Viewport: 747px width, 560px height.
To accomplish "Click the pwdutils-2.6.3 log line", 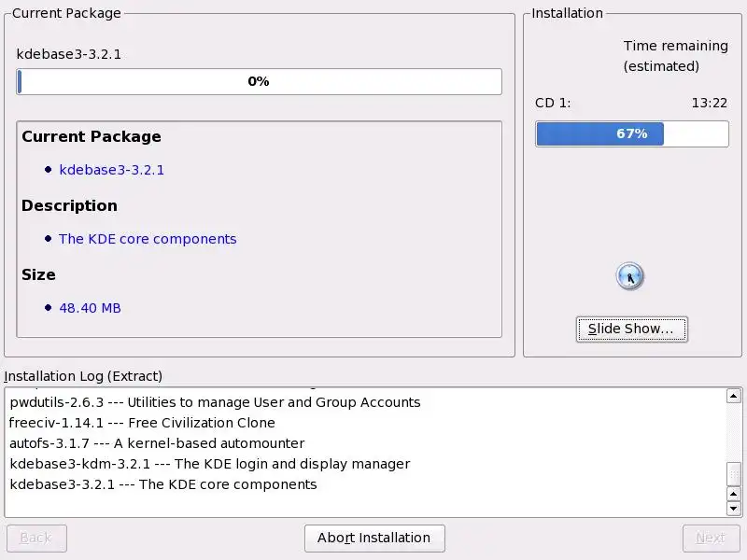I will (215, 402).
